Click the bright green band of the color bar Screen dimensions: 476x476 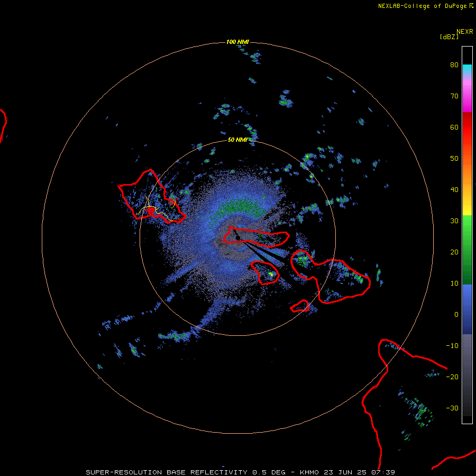pos(467,226)
